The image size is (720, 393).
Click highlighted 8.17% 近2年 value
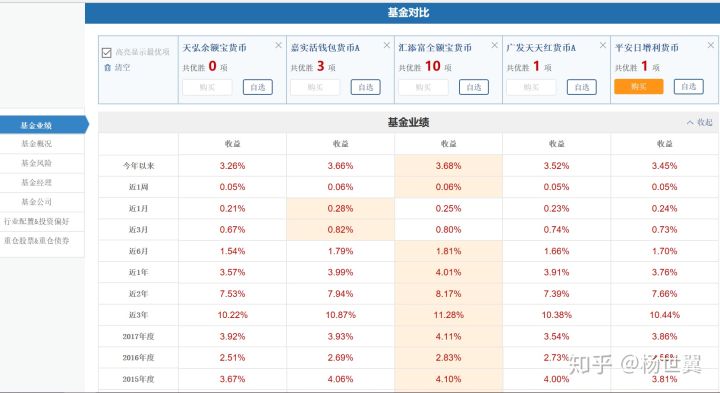point(448,294)
